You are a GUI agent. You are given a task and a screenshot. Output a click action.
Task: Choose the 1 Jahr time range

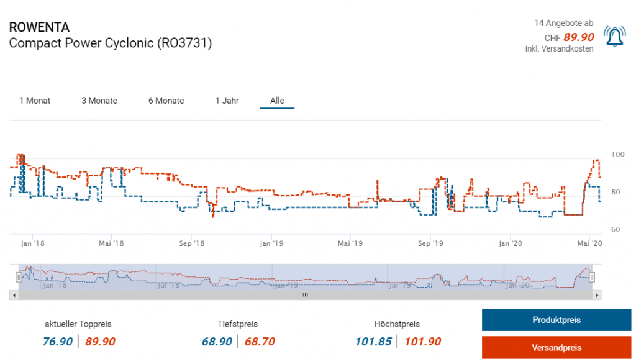(227, 101)
